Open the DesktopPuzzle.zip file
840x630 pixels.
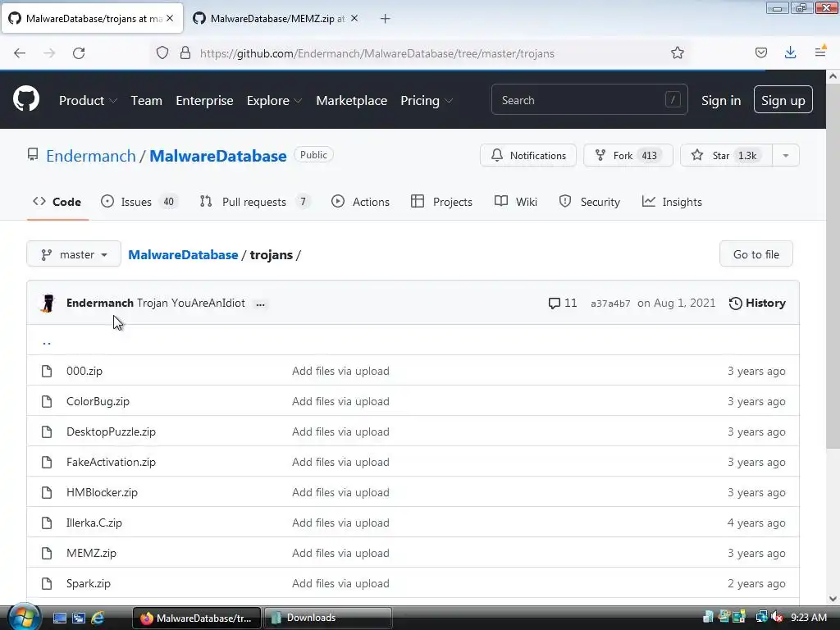(111, 431)
